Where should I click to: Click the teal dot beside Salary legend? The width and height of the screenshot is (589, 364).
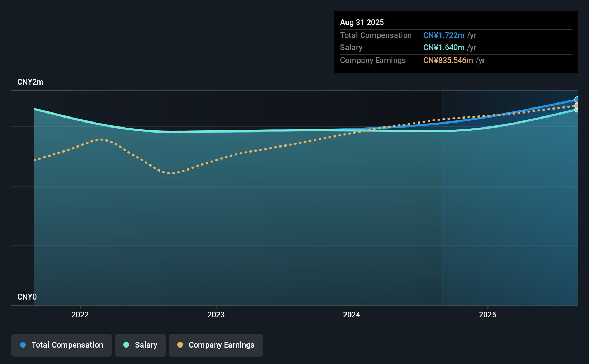(126, 345)
